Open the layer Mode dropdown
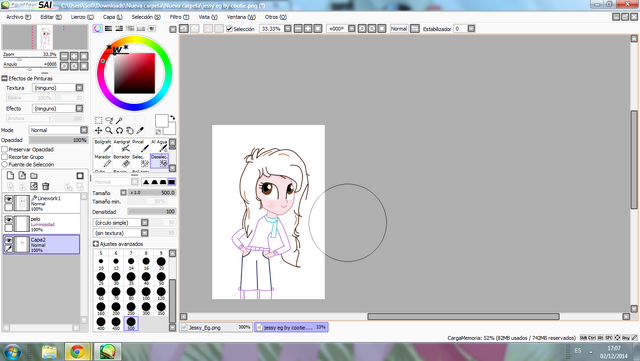Screen dimensions: 640x361 [x=84, y=130]
